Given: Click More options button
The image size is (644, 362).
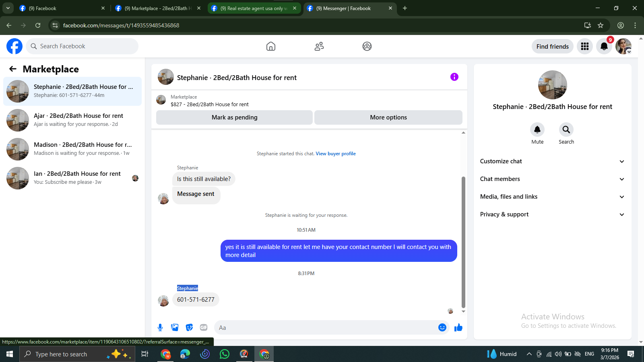Looking at the screenshot, I should [388, 117].
